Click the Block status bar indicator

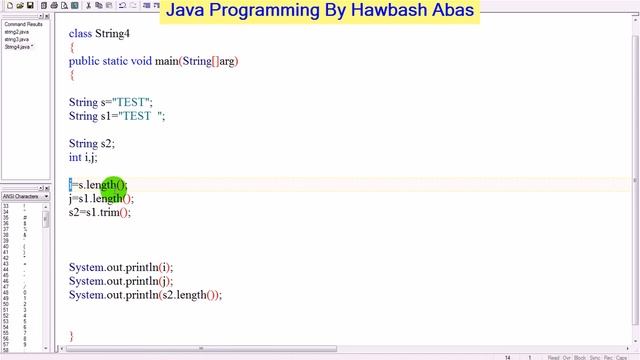tap(580, 358)
